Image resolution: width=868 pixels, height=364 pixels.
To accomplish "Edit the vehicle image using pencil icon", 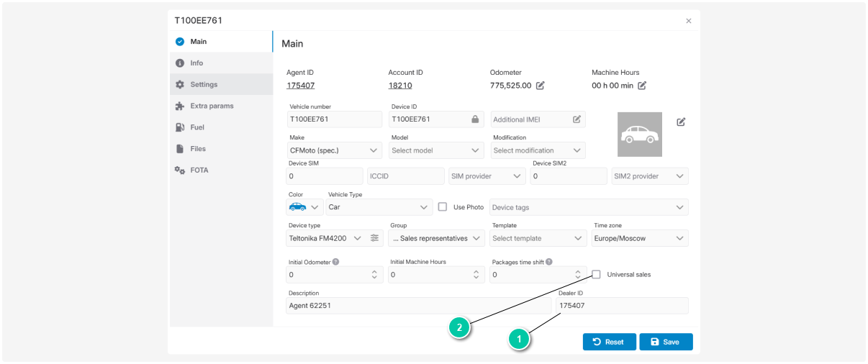I will 681,122.
